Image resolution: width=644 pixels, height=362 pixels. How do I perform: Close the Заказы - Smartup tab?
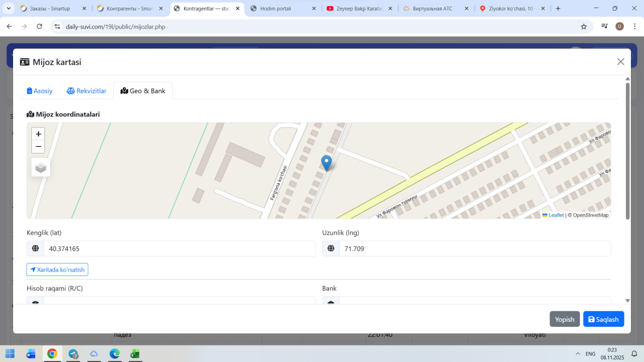(84, 9)
